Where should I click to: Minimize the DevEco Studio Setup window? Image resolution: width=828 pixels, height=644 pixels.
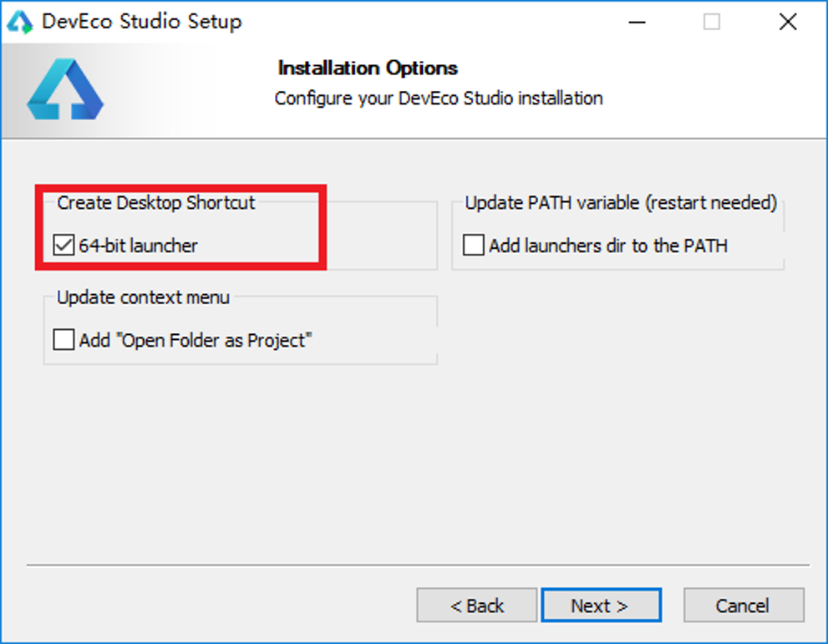635,23
